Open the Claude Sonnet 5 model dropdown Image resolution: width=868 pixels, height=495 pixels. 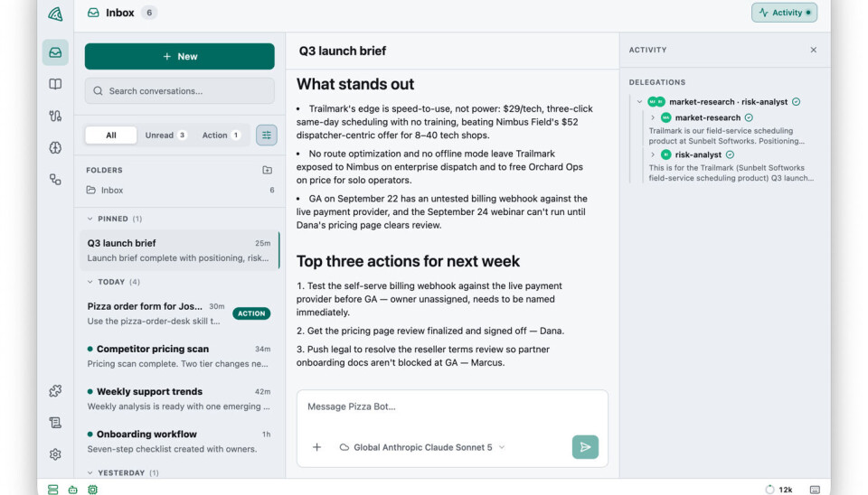422,447
